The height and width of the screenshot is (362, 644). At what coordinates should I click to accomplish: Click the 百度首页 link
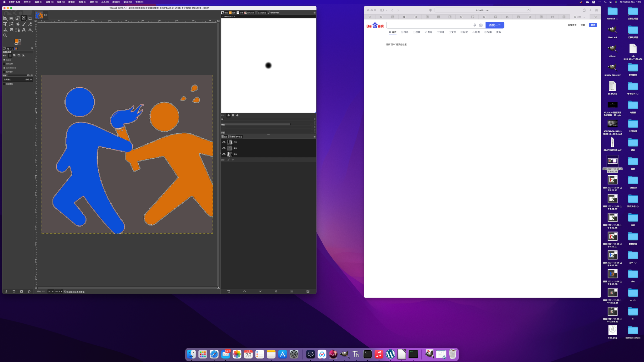tap(572, 25)
